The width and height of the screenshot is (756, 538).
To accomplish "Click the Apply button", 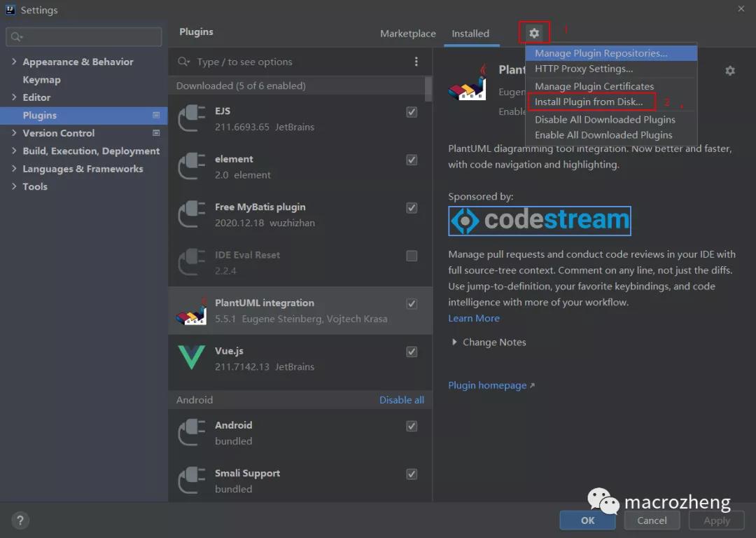I will tap(717, 520).
